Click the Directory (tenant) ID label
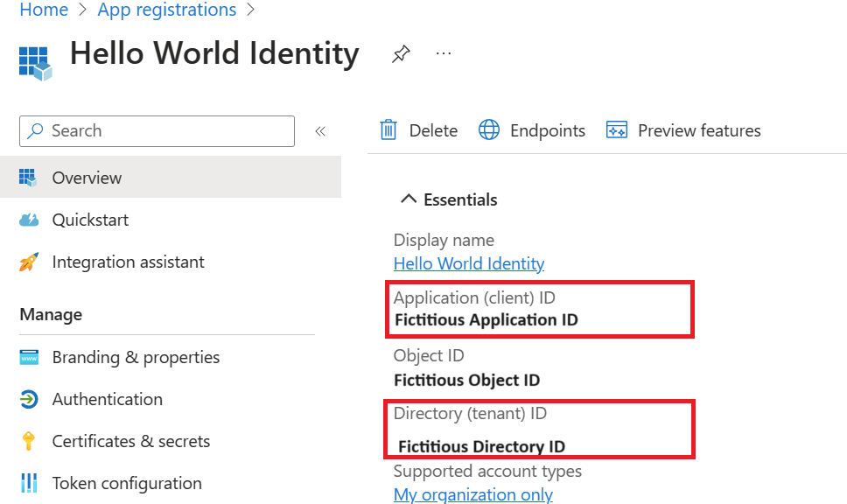847x504 pixels. (470, 413)
